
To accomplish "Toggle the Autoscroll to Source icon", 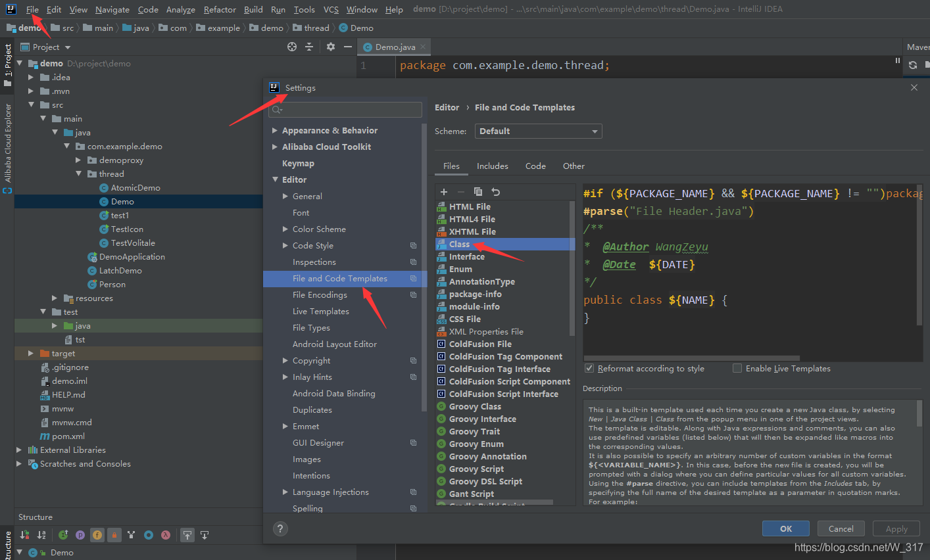I will (x=187, y=535).
